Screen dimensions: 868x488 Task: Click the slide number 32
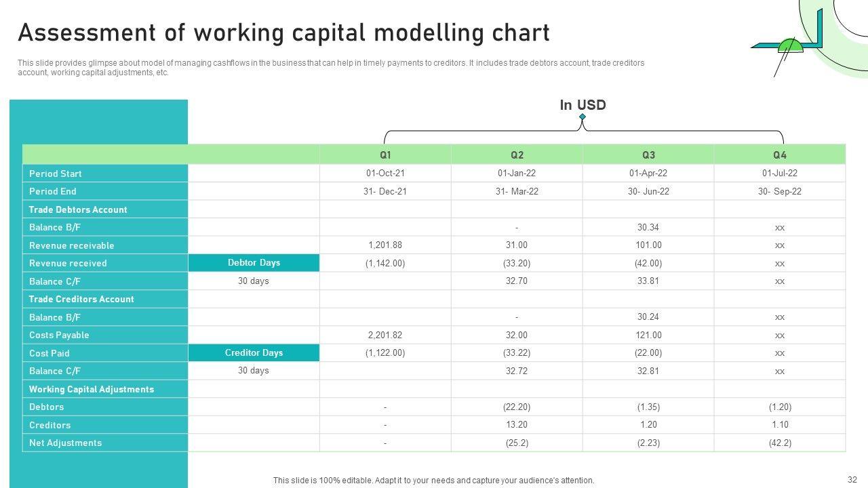pos(852,479)
